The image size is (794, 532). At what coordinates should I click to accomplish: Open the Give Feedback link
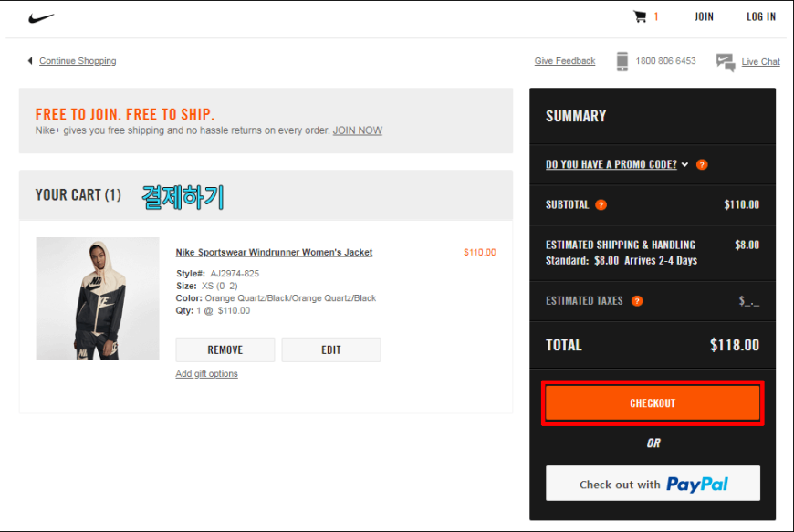tap(565, 61)
